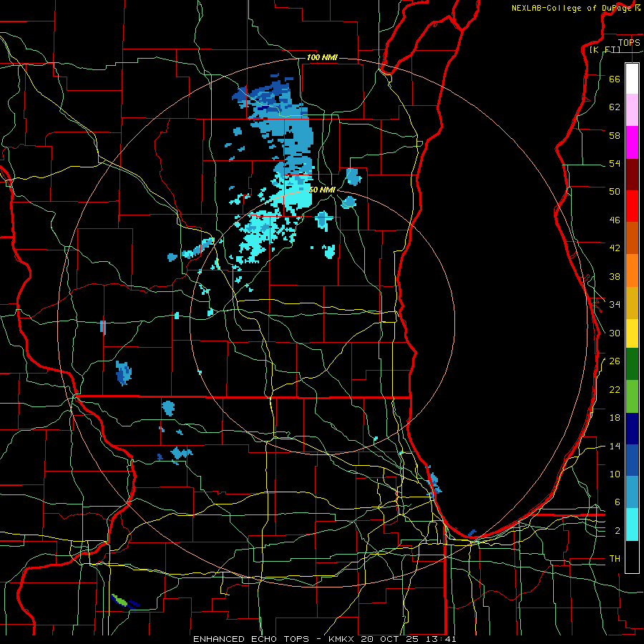Click the 50 value on the scale

click(615, 192)
